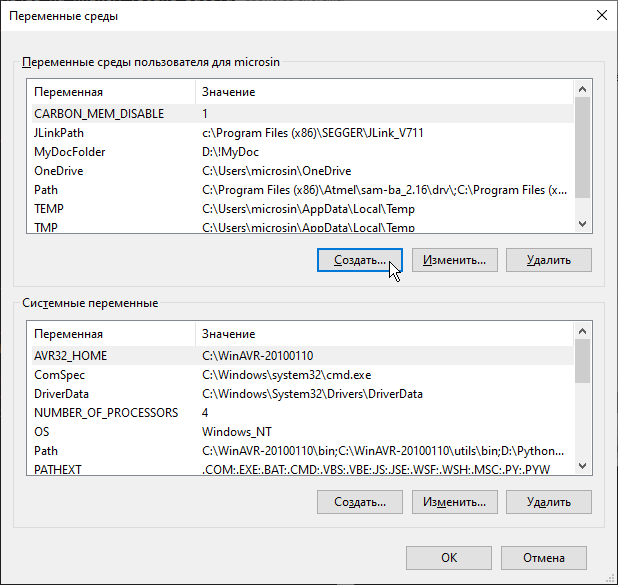Click the C:\Windows\System32\Drivers\DriverData value
This screenshot has width=618, height=585.
click(312, 393)
